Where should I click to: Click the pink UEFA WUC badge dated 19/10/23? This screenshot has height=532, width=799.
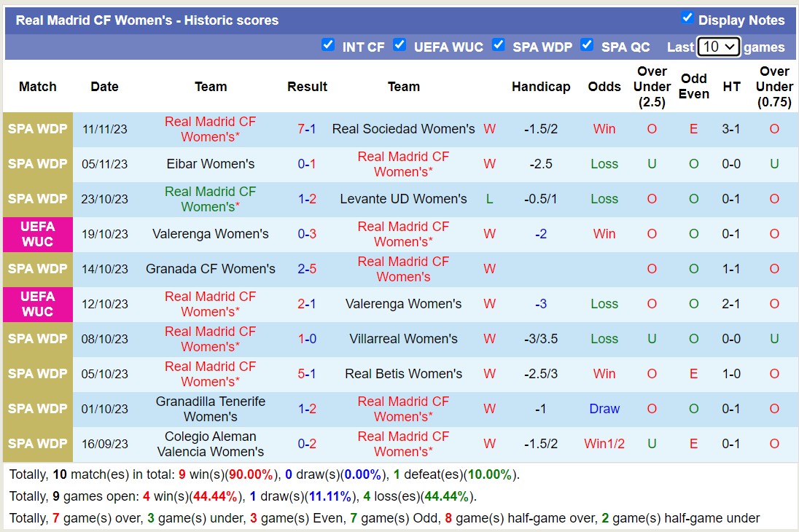pyautogui.click(x=38, y=234)
